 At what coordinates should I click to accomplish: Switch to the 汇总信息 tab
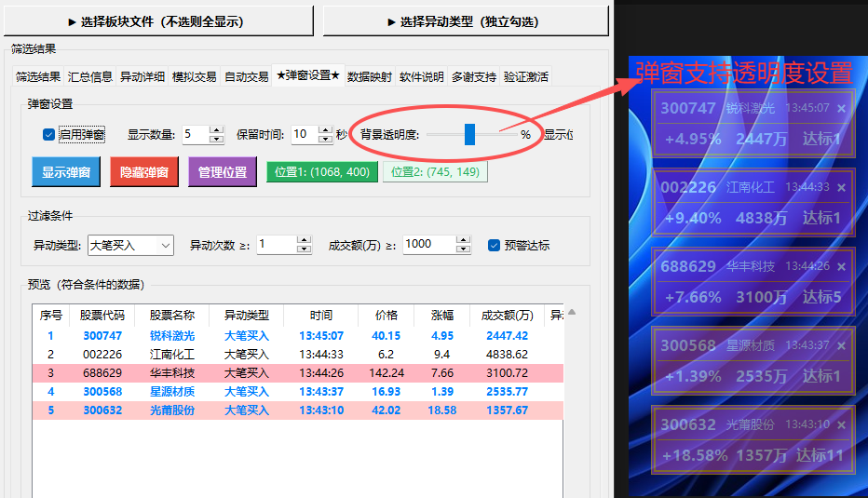[90, 77]
